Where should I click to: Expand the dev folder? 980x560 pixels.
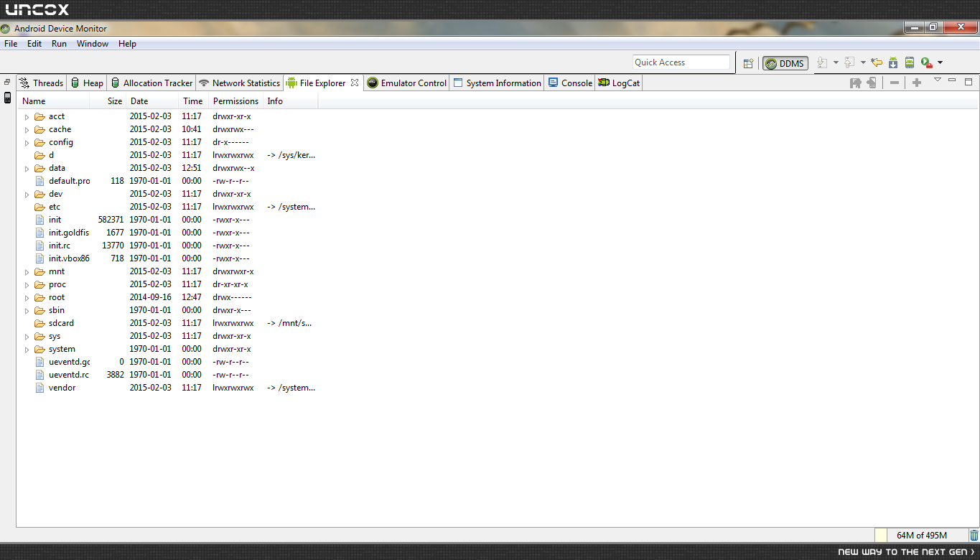27,194
